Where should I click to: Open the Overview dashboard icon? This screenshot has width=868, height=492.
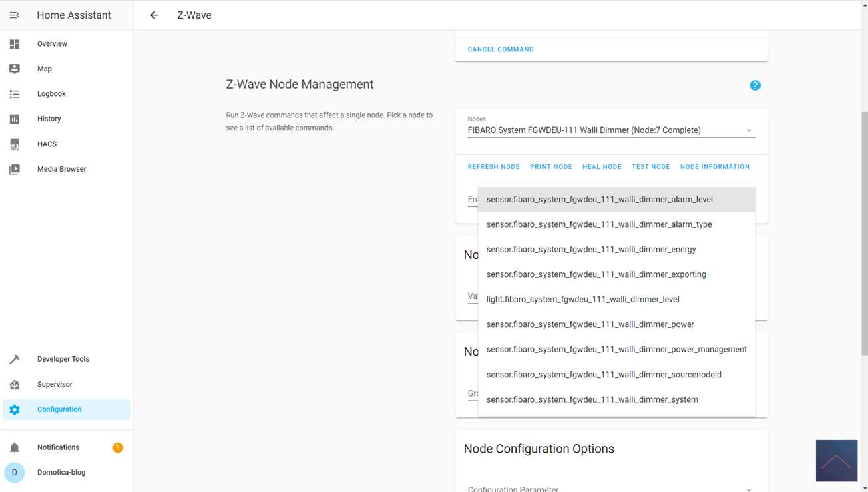[x=15, y=44]
